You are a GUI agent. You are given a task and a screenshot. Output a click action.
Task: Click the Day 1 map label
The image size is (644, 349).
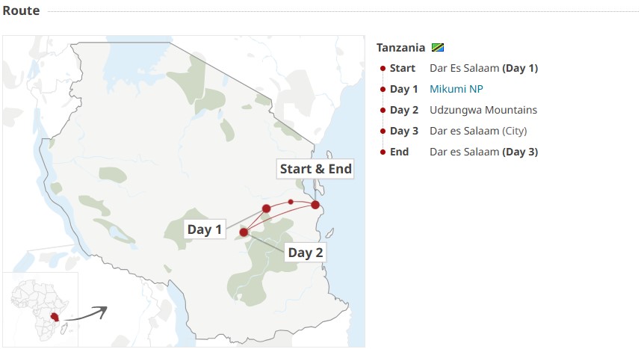pos(205,229)
